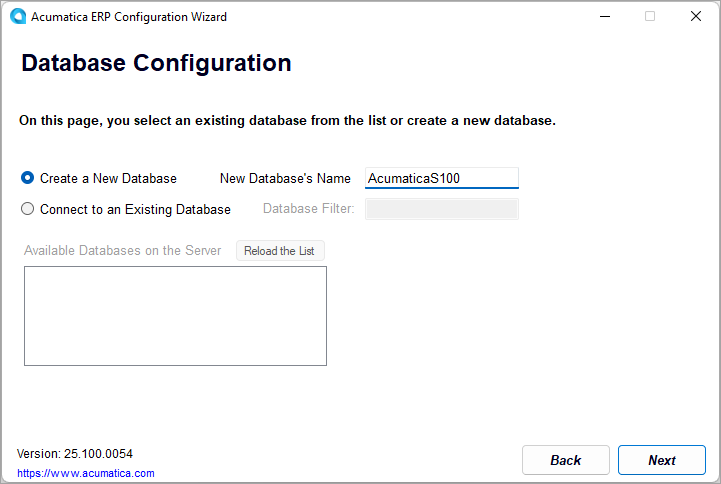Proceed by clicking the Next button
This screenshot has width=721, height=484.
coord(661,460)
